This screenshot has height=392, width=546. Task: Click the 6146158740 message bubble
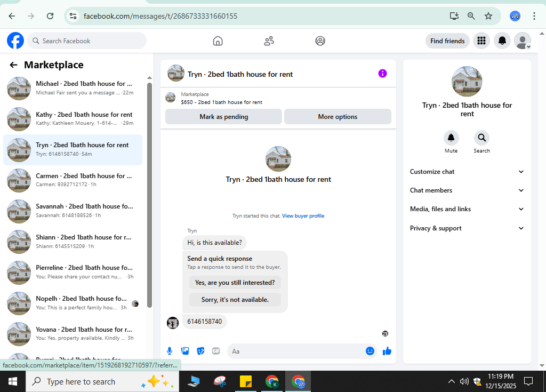pyautogui.click(x=204, y=321)
